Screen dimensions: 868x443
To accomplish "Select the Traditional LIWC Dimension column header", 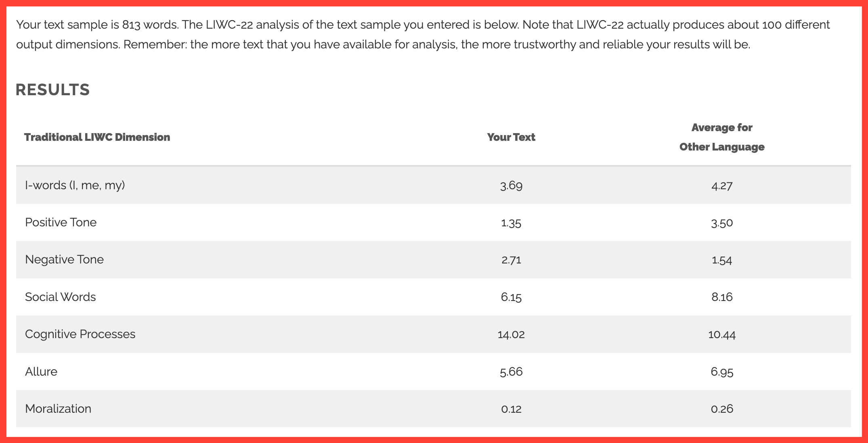I will point(97,137).
